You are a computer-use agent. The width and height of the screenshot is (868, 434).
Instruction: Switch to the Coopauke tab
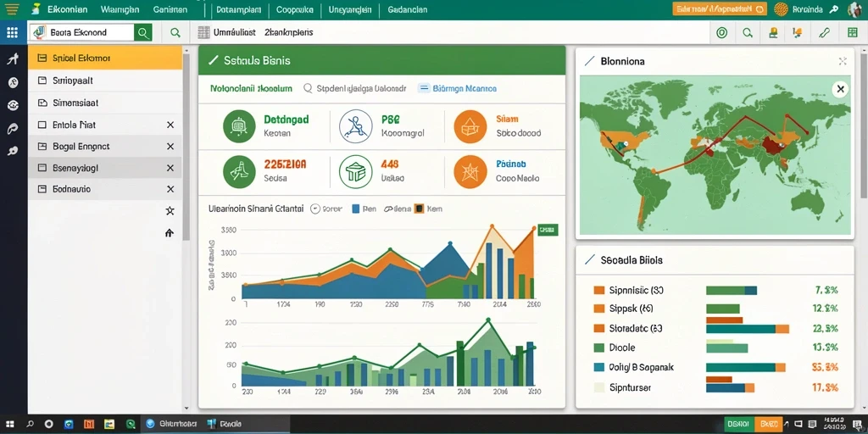click(x=294, y=9)
